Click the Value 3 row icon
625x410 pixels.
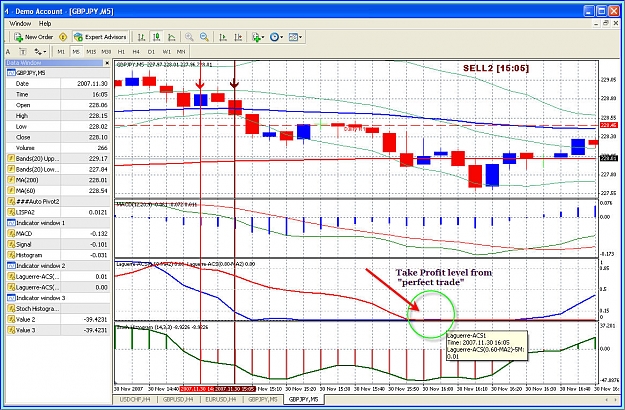(x=11, y=330)
